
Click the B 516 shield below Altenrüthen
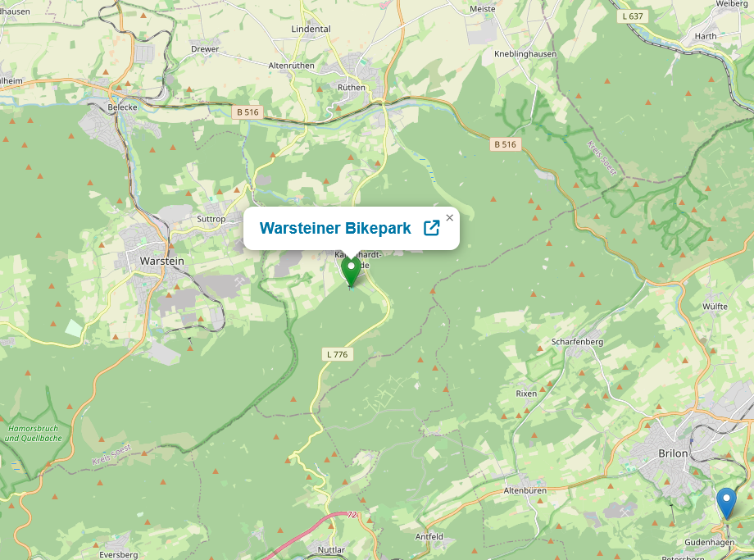[248, 112]
